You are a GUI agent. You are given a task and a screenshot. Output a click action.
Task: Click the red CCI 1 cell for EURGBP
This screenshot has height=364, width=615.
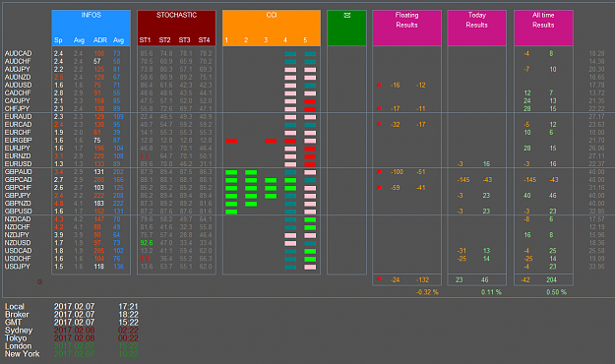[x=231, y=141]
